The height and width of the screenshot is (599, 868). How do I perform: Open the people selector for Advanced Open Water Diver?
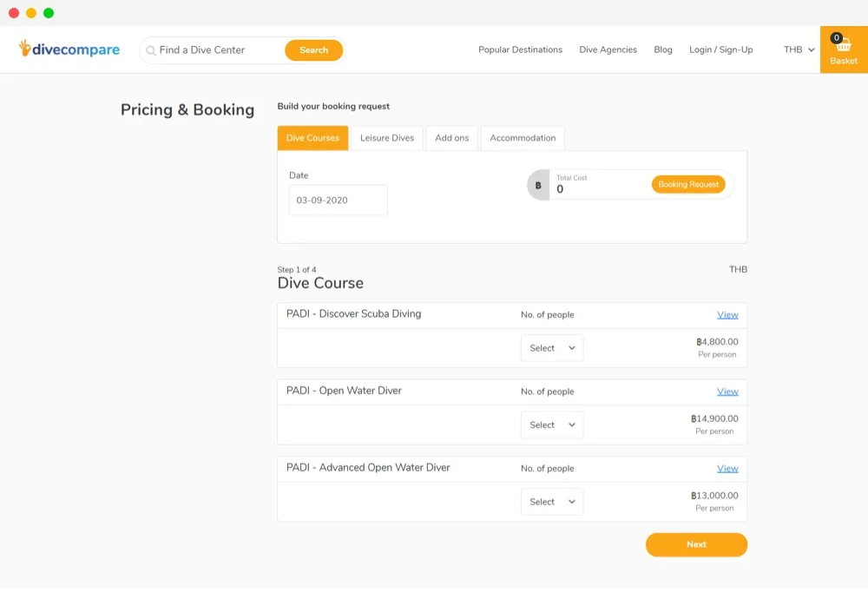point(551,501)
